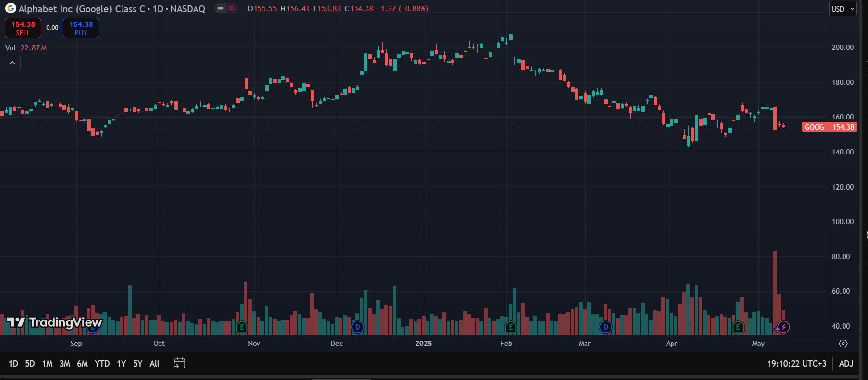Image resolution: width=868 pixels, height=380 pixels.
Task: Open the late-April earnings E marker
Action: [738, 327]
